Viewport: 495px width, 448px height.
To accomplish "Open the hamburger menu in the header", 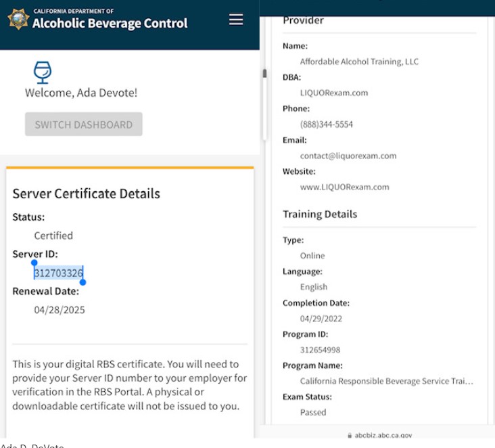I will pyautogui.click(x=236, y=20).
